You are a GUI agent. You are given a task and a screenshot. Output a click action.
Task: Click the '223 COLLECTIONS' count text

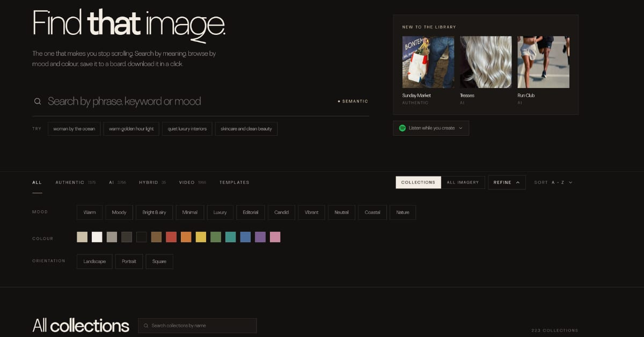pos(555,331)
